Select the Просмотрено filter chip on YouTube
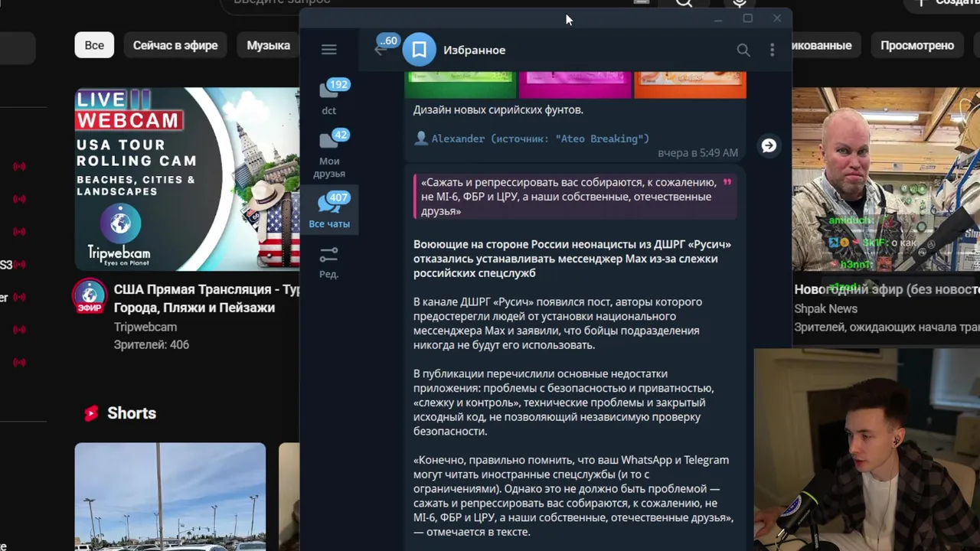Viewport: 980px width, 551px height. (917, 45)
